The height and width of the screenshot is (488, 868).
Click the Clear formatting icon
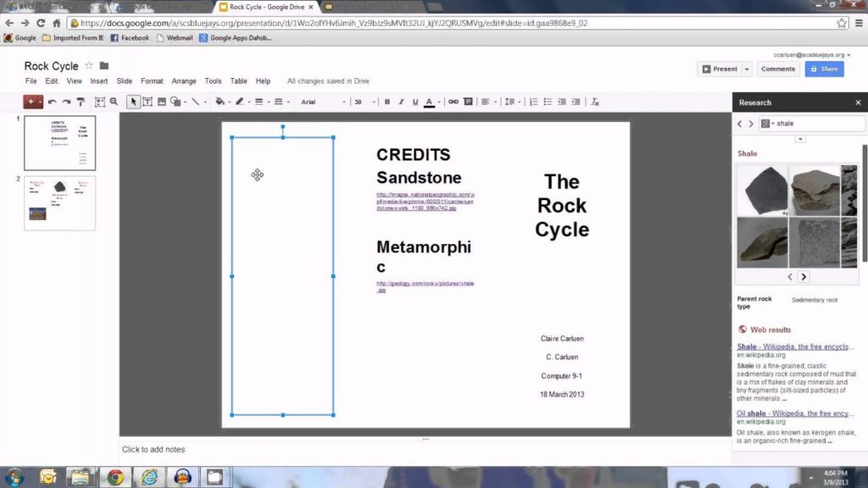coord(596,101)
